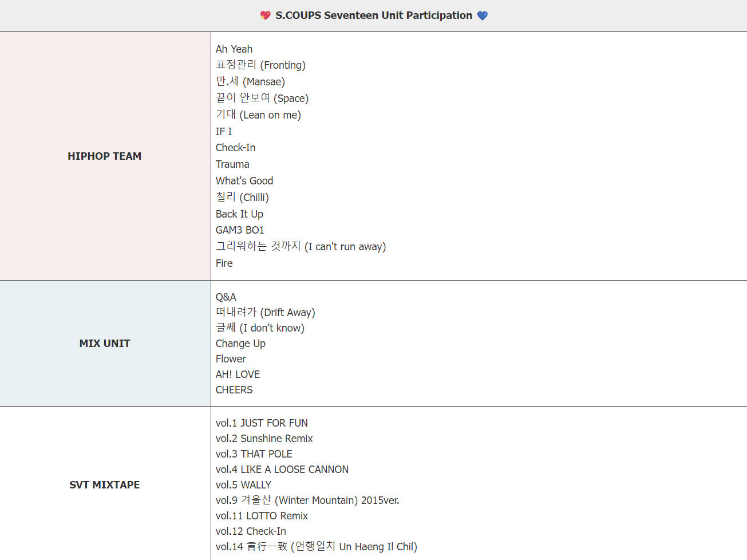The height and width of the screenshot is (560, 747).
Task: Click vol.1 JUST FOR FUN
Action: pos(262,423)
